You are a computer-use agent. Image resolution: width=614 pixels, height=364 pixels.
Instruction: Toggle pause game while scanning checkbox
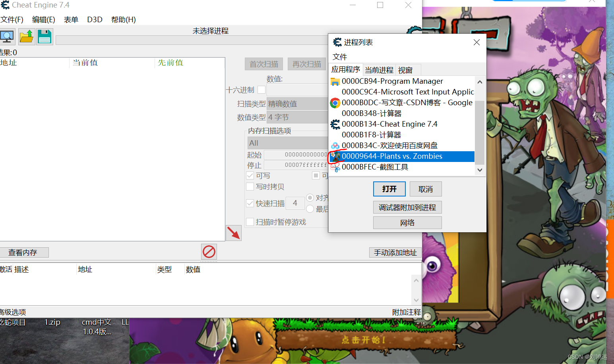coord(250,222)
